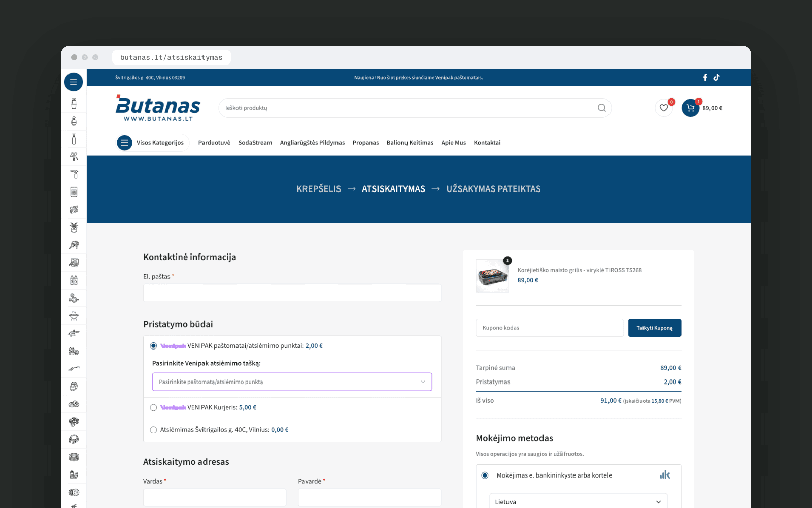
Task: Open the wishlist heart icon
Action: point(664,108)
